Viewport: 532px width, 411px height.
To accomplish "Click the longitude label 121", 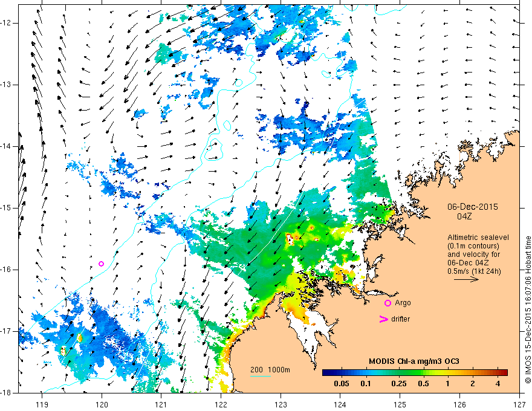I will (161, 404).
